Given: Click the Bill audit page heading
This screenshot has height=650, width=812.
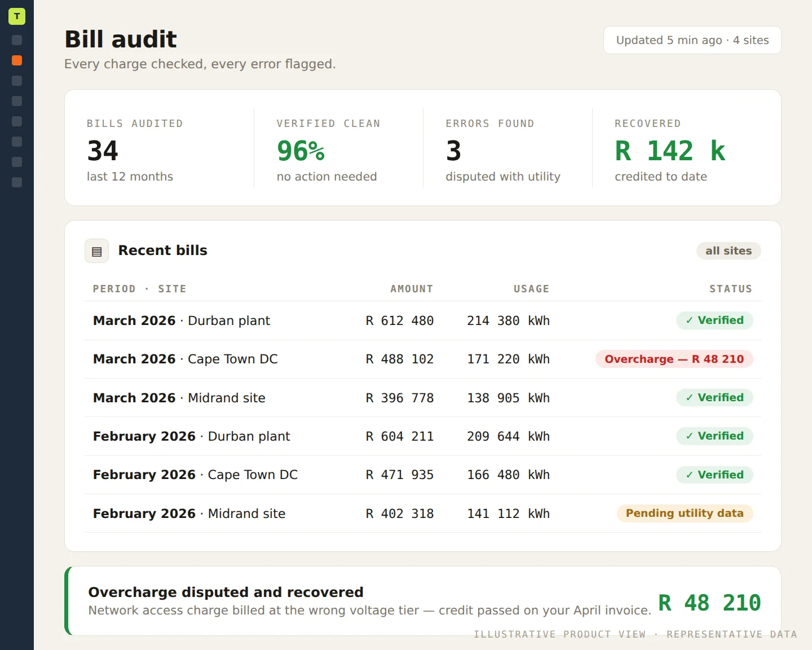Looking at the screenshot, I should (121, 39).
